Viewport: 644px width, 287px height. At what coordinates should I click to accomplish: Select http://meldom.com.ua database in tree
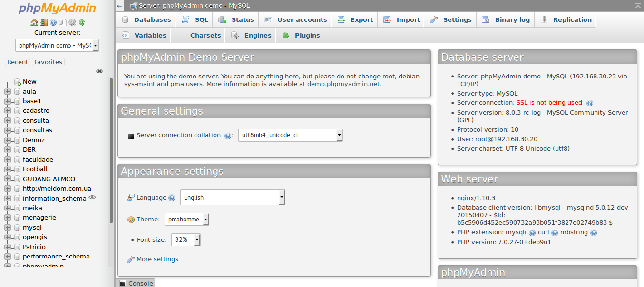57,189
